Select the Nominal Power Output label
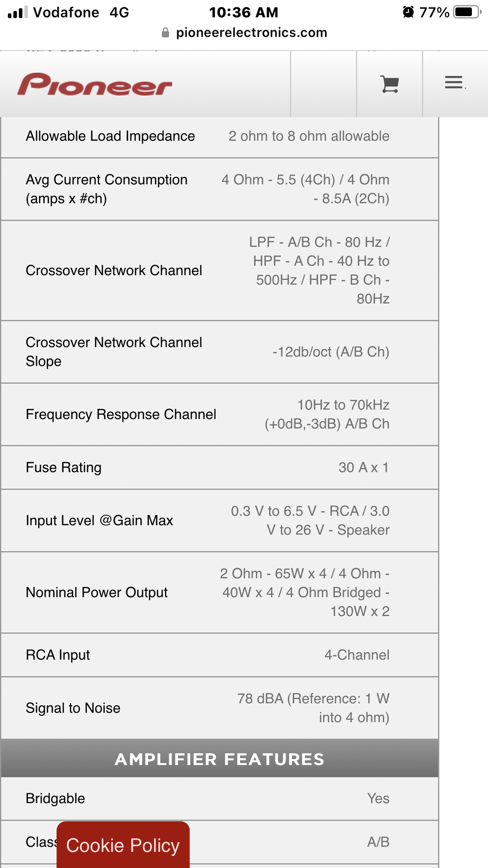 (x=97, y=592)
